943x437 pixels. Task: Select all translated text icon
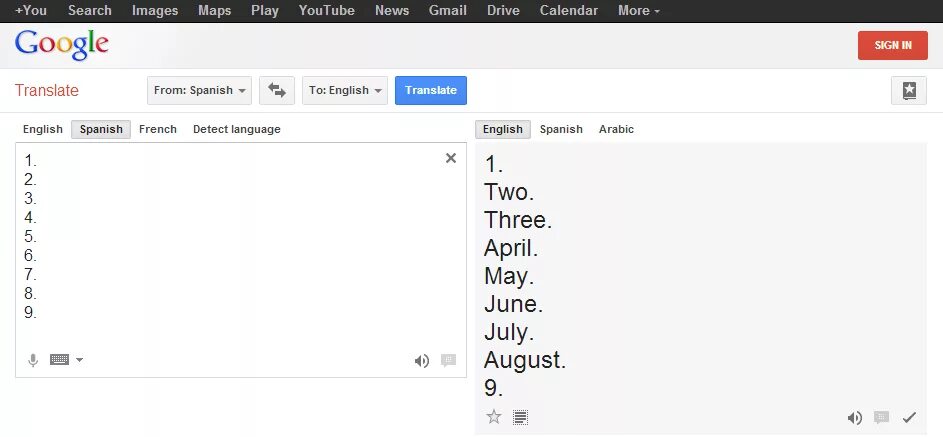tap(520, 417)
